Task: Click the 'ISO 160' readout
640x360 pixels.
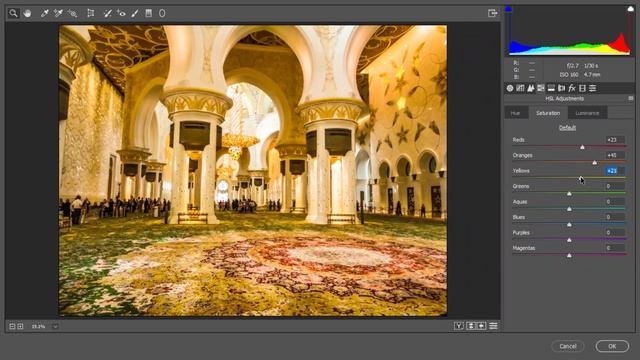Action: (569, 75)
